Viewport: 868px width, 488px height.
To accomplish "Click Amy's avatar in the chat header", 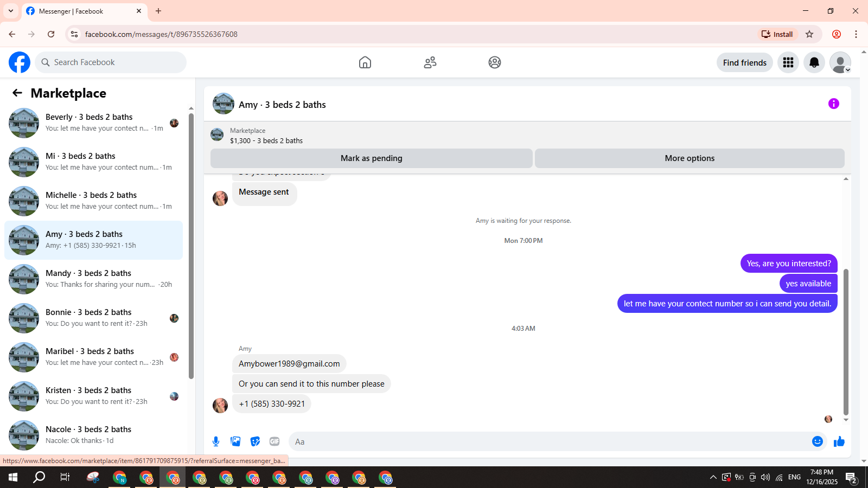I will (x=224, y=104).
